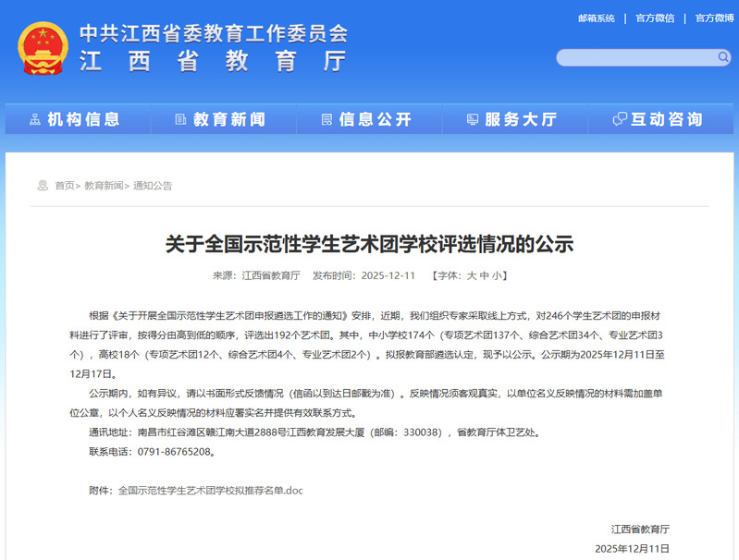Focus the site search input box
The height and width of the screenshot is (560, 739).
pyautogui.click(x=636, y=57)
